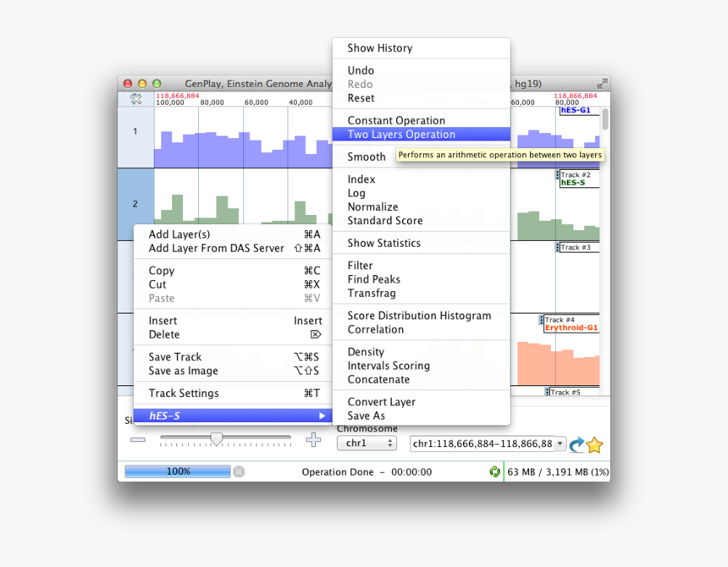Open Show Statistics
The image size is (728, 567).
point(421,243)
